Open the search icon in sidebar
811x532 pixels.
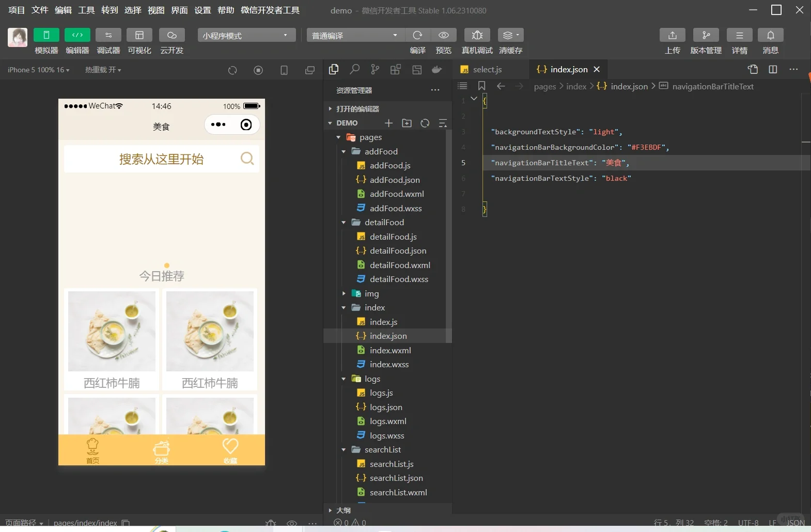(354, 69)
